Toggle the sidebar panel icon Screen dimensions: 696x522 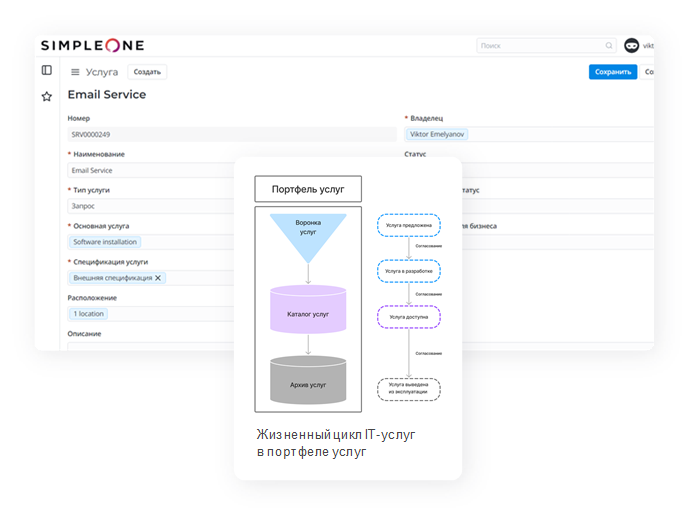coord(47,70)
